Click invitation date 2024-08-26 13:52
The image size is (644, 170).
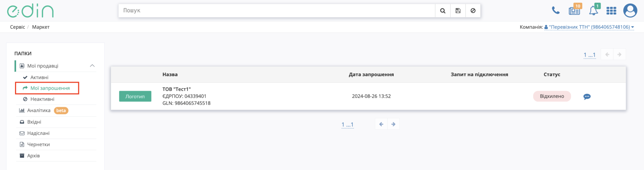(371, 96)
